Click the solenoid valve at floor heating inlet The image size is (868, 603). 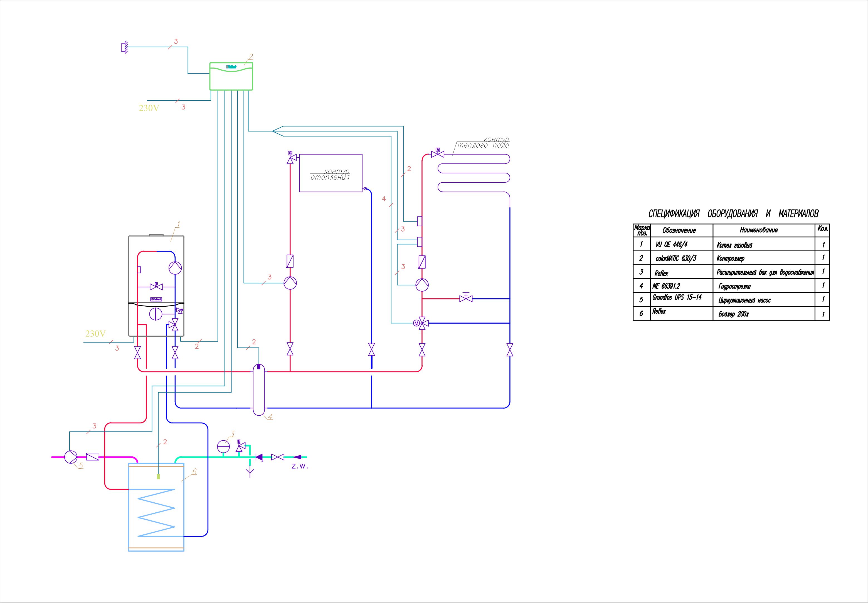[438, 153]
